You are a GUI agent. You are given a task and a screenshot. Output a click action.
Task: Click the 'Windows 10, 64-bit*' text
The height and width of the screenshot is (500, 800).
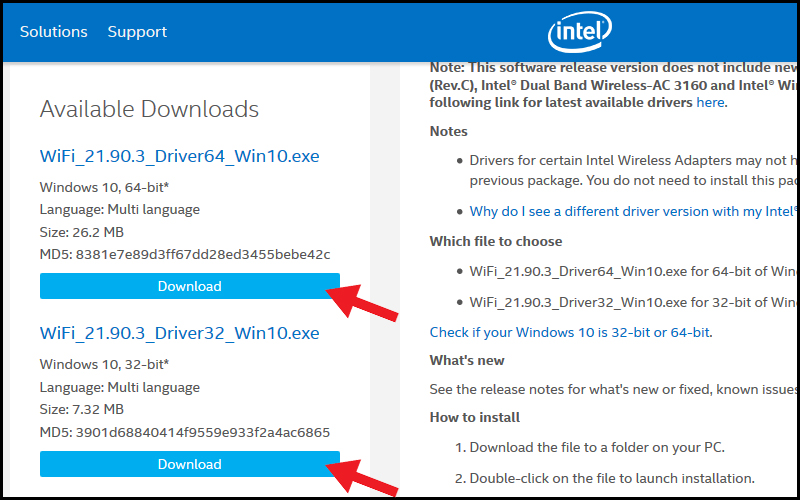(x=104, y=187)
